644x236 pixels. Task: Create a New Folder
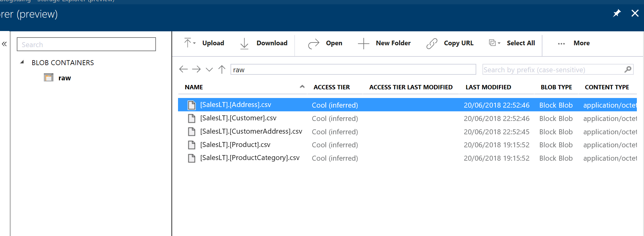click(384, 43)
